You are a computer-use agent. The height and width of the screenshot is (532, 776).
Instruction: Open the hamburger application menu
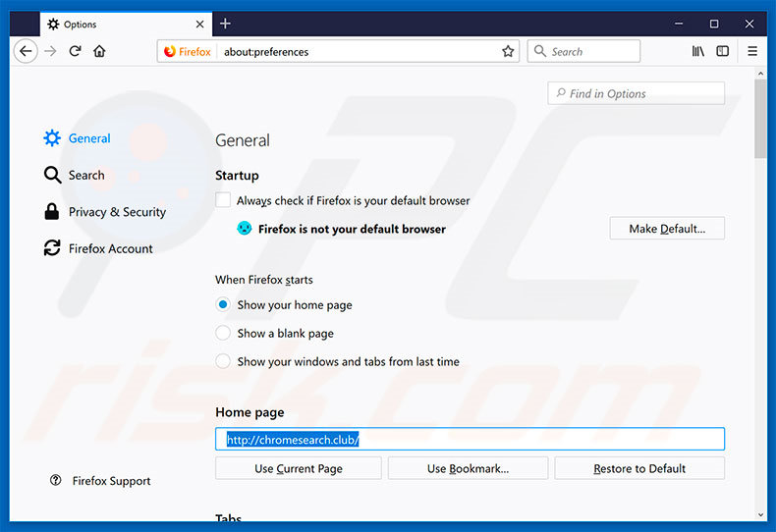[x=752, y=51]
